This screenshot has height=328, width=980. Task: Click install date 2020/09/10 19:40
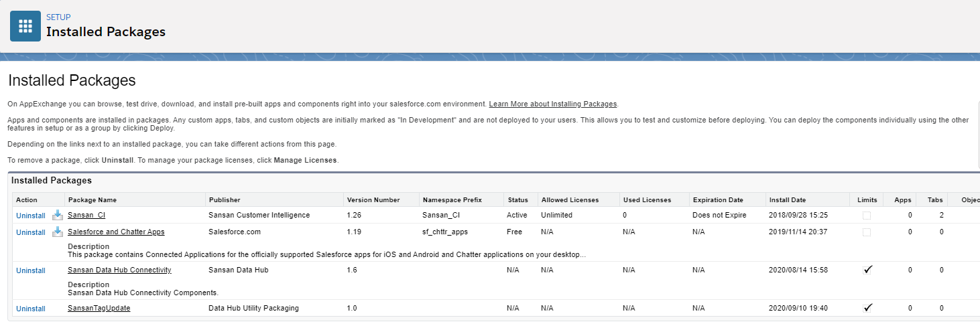pos(798,308)
